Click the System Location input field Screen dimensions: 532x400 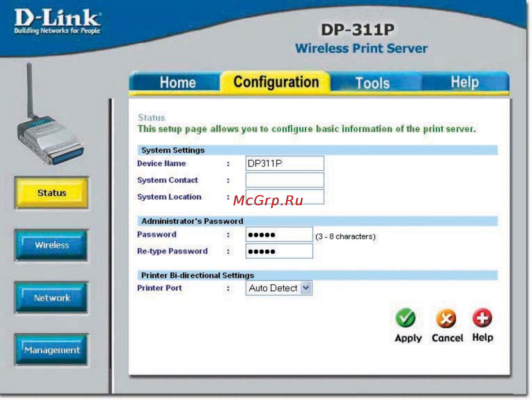[285, 197]
